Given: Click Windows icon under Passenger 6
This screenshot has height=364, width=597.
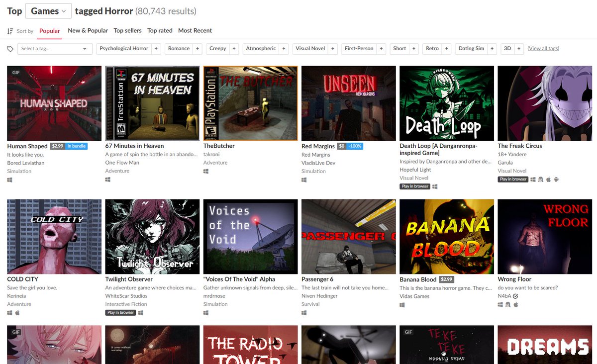Looking at the screenshot, I should [x=304, y=313].
